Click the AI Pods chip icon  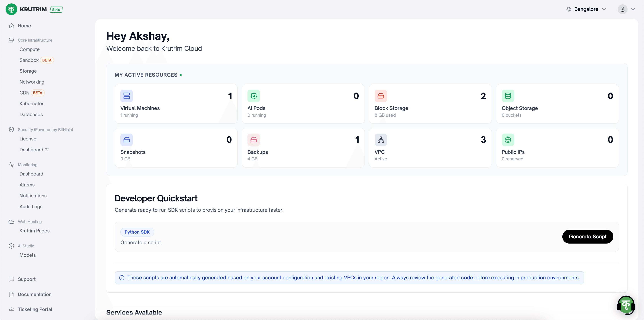254,96
